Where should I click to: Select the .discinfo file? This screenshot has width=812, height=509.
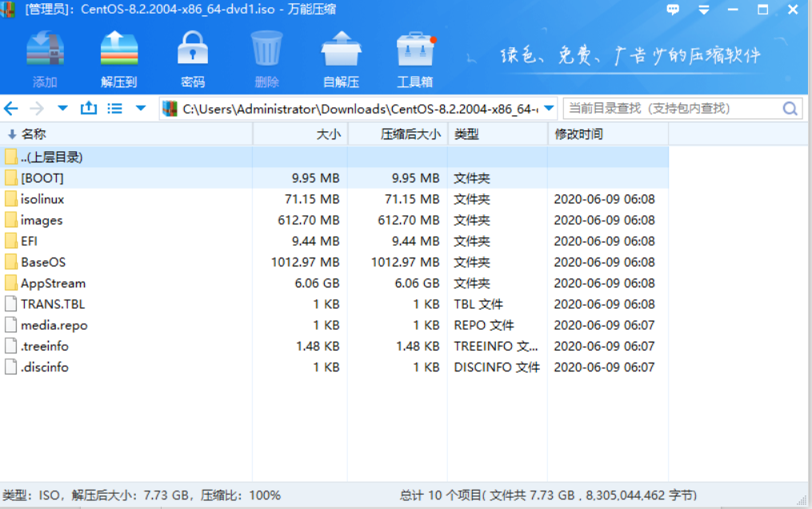(334, 367)
